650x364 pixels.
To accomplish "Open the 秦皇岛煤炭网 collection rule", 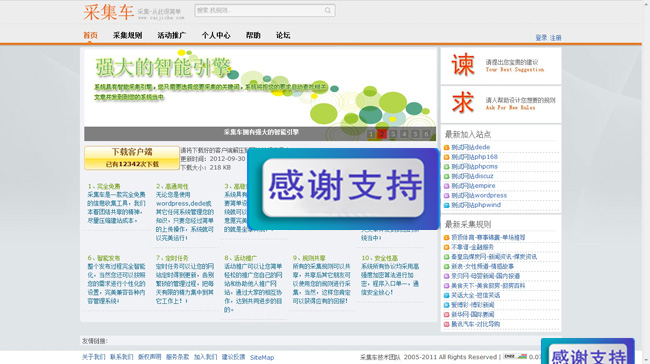I will tap(494, 257).
